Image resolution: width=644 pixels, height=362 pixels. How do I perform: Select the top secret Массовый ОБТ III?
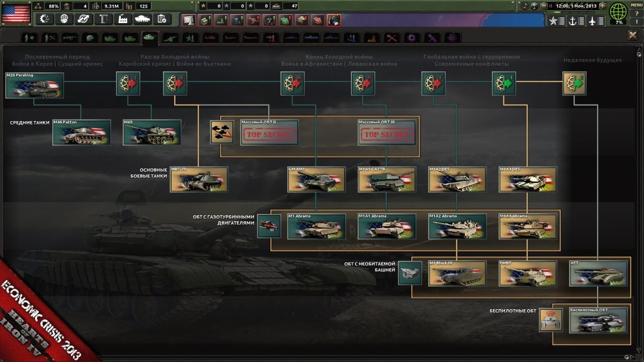(x=387, y=132)
